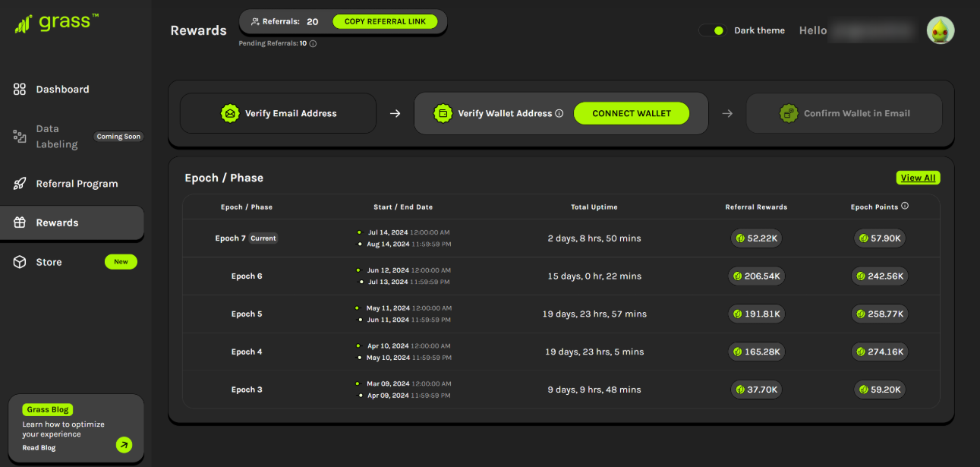980x467 pixels.
Task: Click the referrals people icon
Action: tap(255, 22)
